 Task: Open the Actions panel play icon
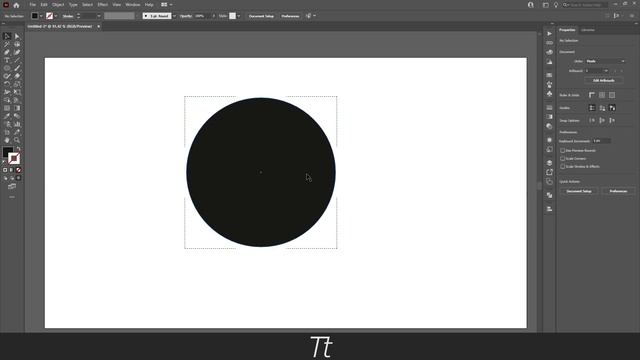click(549, 33)
